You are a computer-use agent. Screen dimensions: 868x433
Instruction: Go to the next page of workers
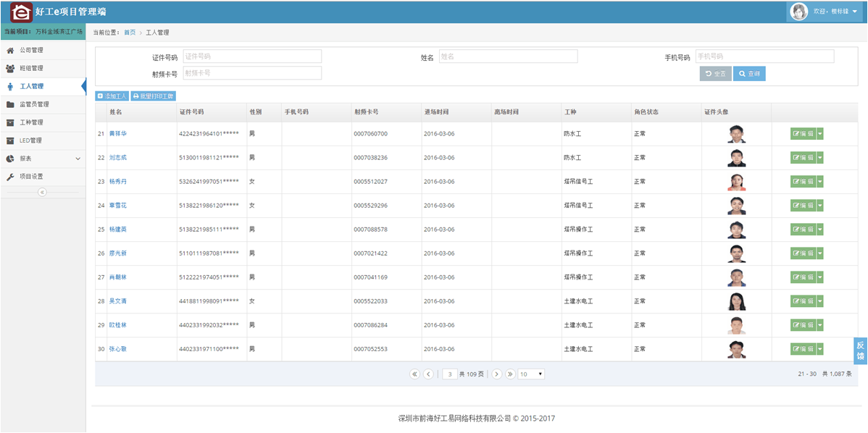[x=497, y=374]
